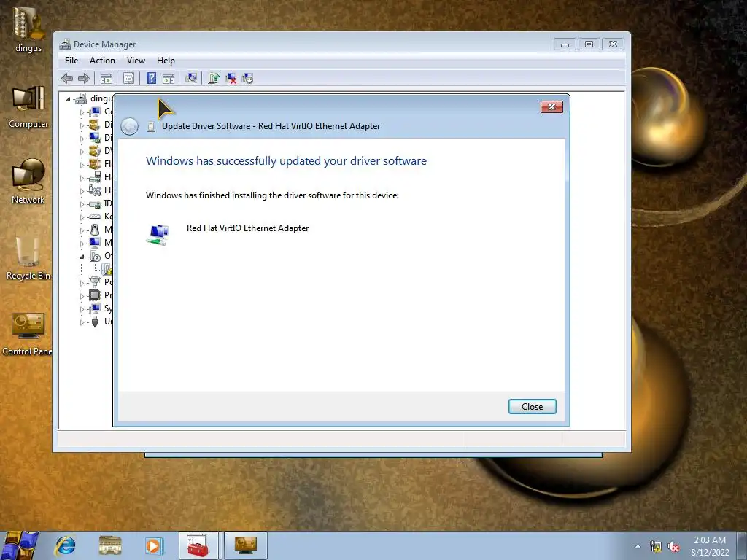Click the round back arrow in driver dialog
747x560 pixels.
[129, 127]
